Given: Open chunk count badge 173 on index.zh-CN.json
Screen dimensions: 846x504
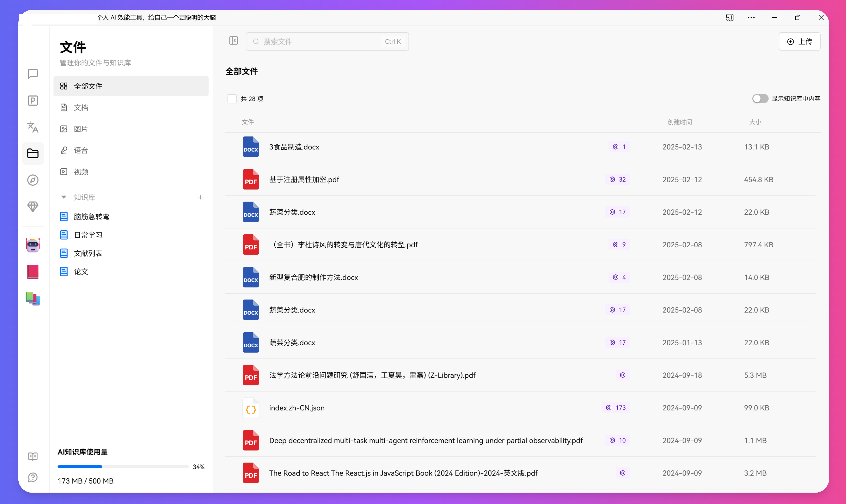Looking at the screenshot, I should coord(616,407).
